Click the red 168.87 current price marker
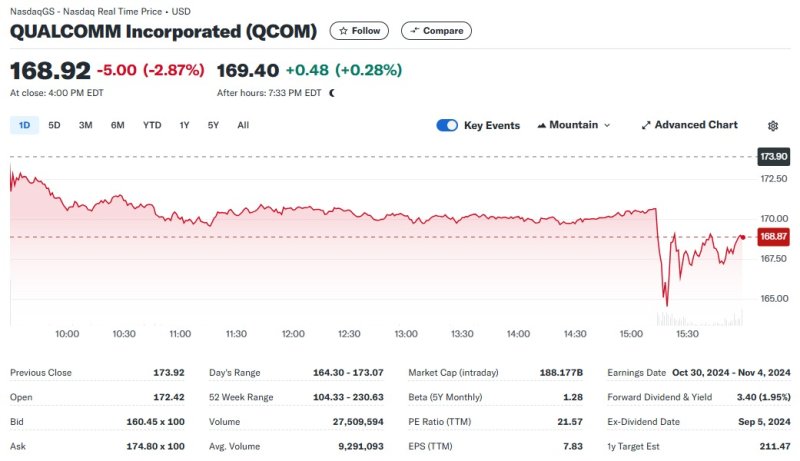 coord(773,236)
